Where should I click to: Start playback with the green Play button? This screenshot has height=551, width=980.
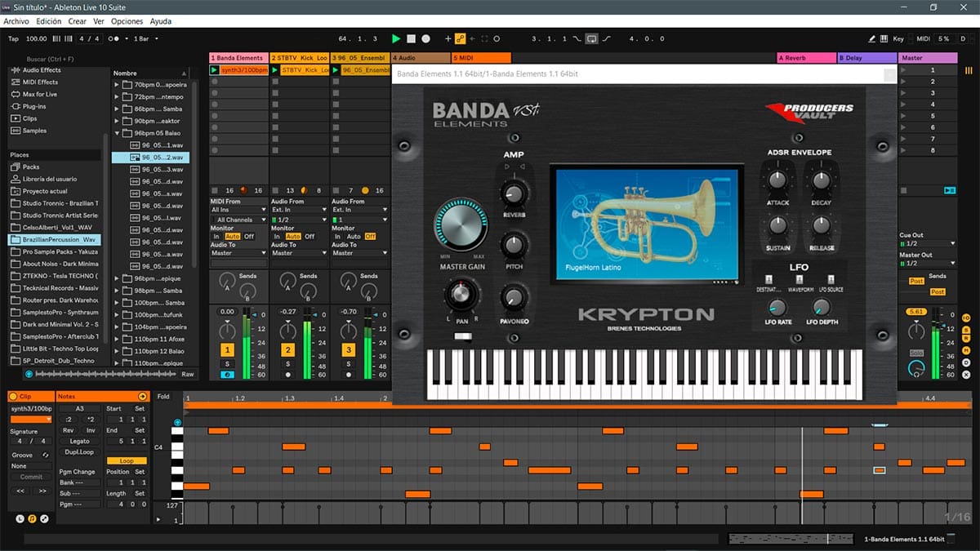[396, 38]
